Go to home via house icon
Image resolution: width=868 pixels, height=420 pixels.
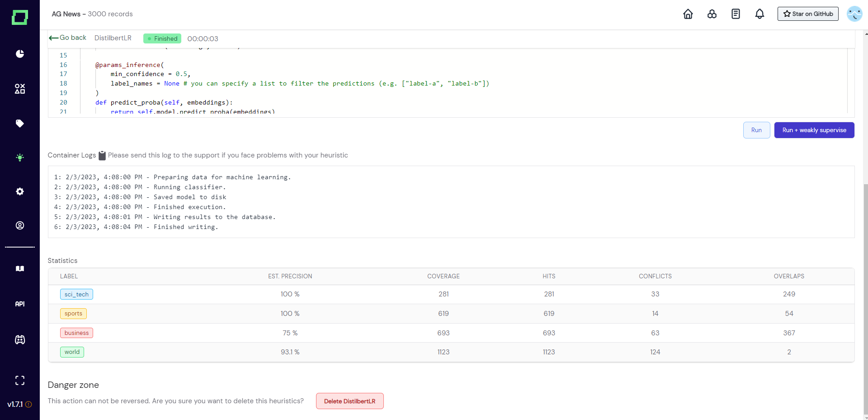688,14
